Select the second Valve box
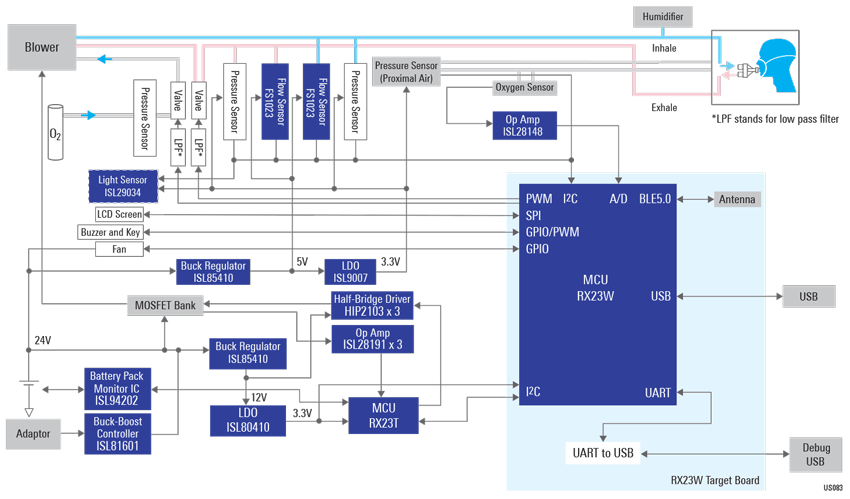Screen dimensions: 850x499 point(198,100)
